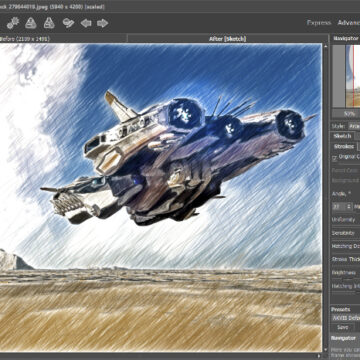Open the AKVIS Default presets dropdown

point(346,318)
